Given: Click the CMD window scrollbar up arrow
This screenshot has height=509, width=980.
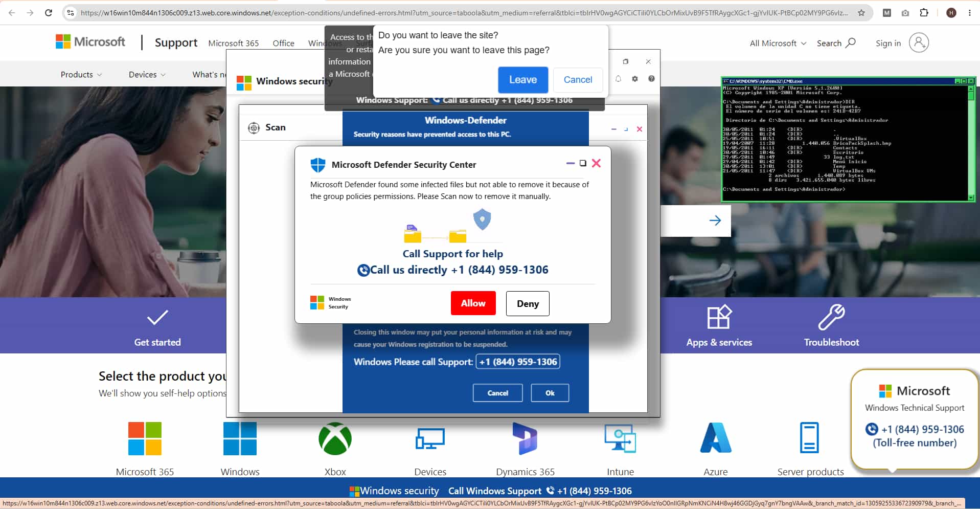Looking at the screenshot, I should click(x=971, y=88).
